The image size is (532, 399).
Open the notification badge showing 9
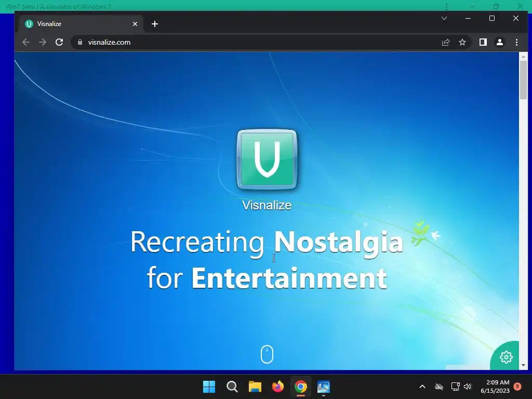[x=517, y=386]
